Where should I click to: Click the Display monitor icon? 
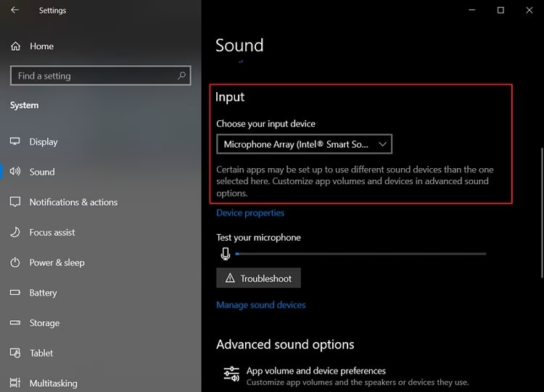click(15, 142)
